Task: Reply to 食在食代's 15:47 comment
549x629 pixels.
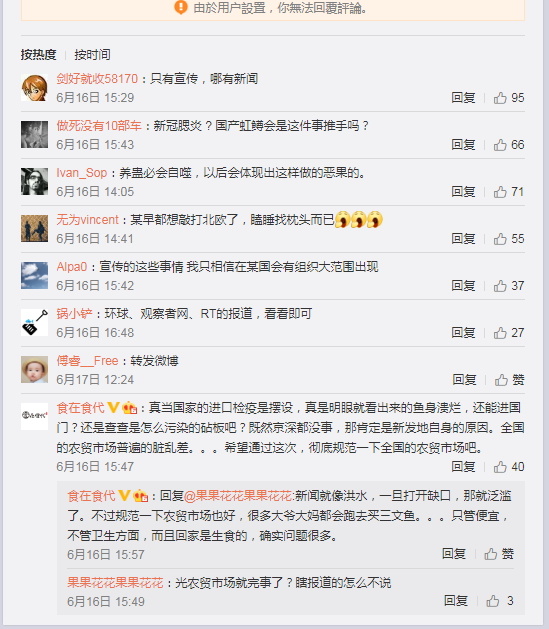Action: pyautogui.click(x=463, y=467)
